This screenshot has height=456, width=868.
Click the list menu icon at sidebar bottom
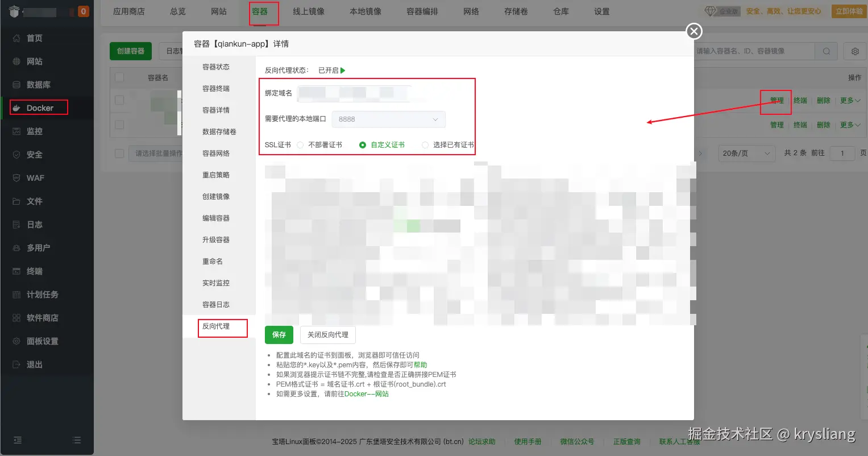pos(77,440)
